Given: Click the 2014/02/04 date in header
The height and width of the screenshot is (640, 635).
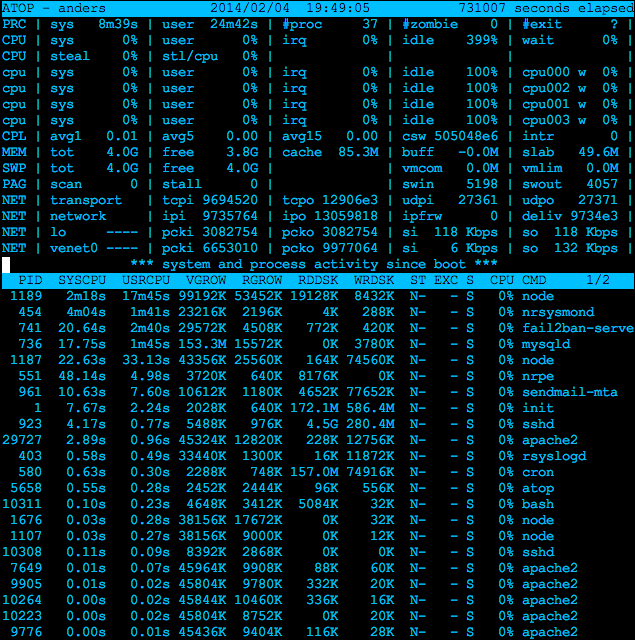Looking at the screenshot, I should click(x=250, y=8).
